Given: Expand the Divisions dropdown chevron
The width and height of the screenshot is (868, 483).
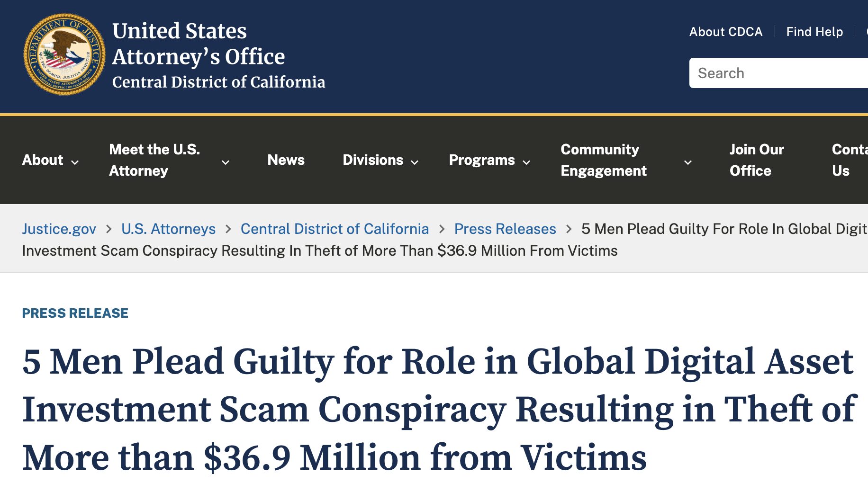Looking at the screenshot, I should click(415, 162).
